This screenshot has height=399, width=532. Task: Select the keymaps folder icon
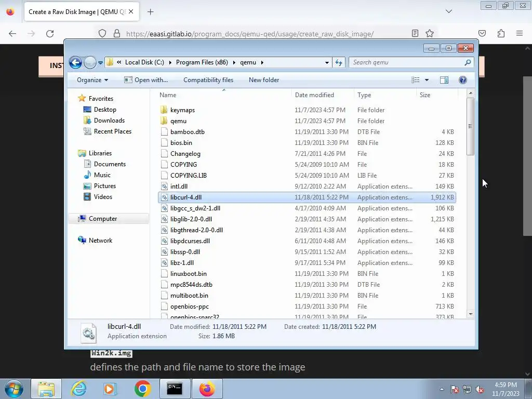pyautogui.click(x=164, y=110)
